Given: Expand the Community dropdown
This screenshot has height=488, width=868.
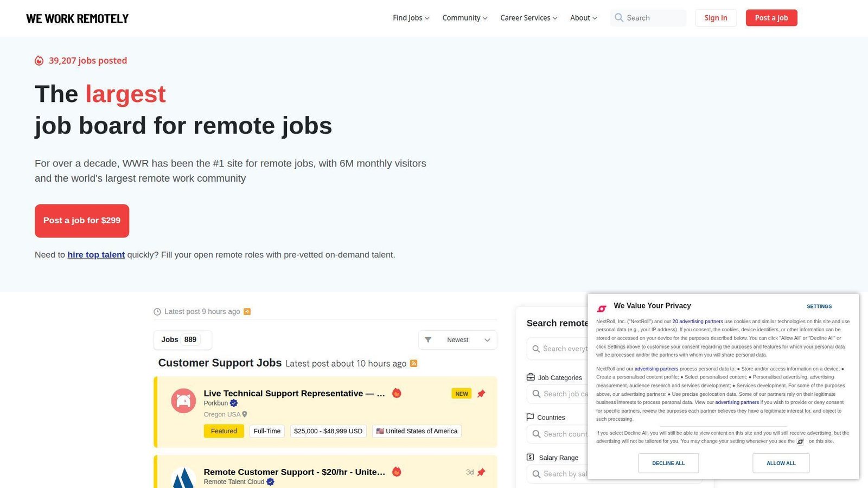Looking at the screenshot, I should tap(464, 17).
